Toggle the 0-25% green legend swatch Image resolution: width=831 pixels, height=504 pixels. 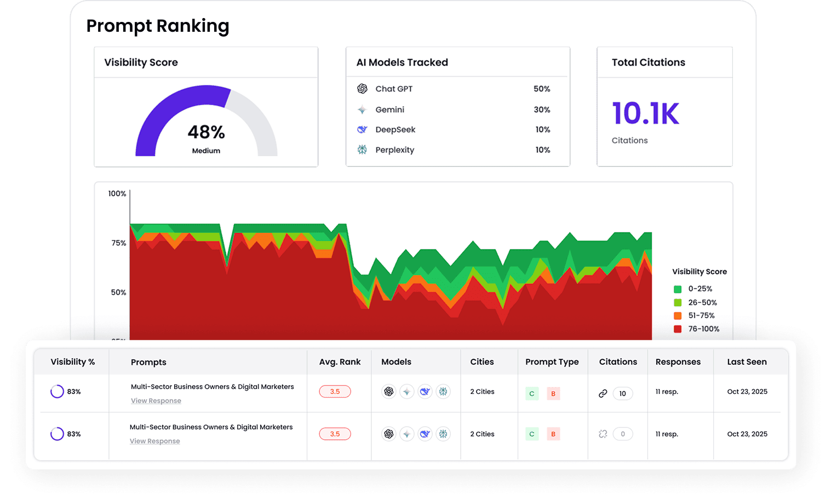(x=678, y=289)
